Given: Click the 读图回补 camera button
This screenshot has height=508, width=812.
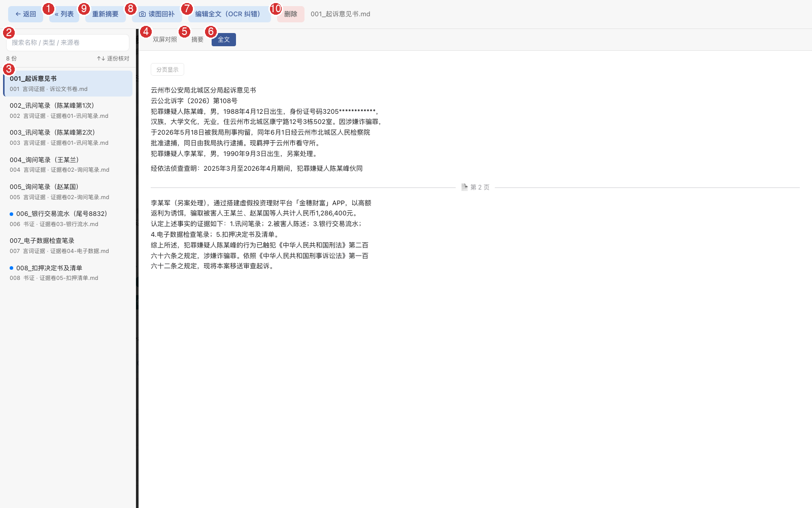Looking at the screenshot, I should tap(157, 14).
